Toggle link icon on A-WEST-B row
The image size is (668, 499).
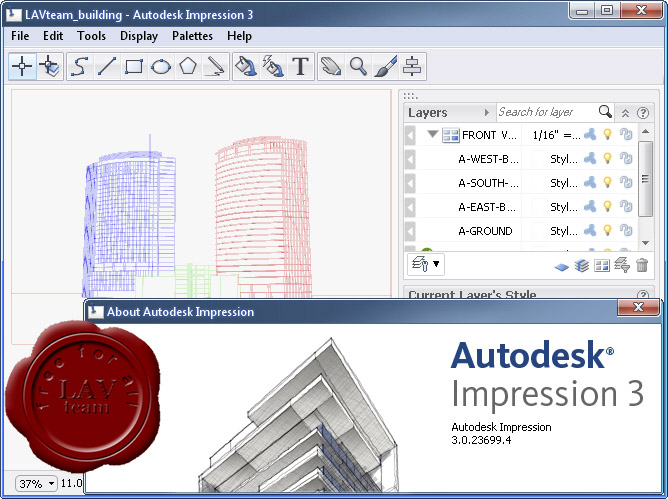pyautogui.click(x=626, y=159)
